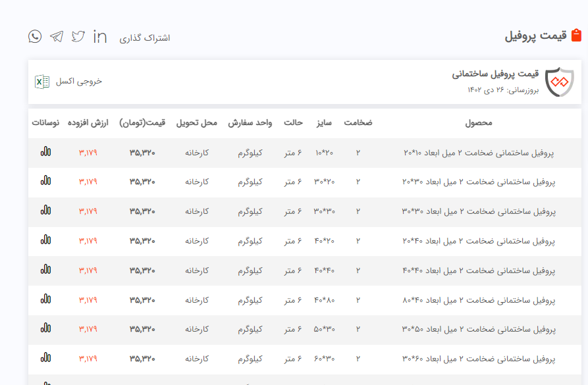This screenshot has height=385, width=588.
Task: Open chart icon for profile 50*30
Action: coord(45,328)
